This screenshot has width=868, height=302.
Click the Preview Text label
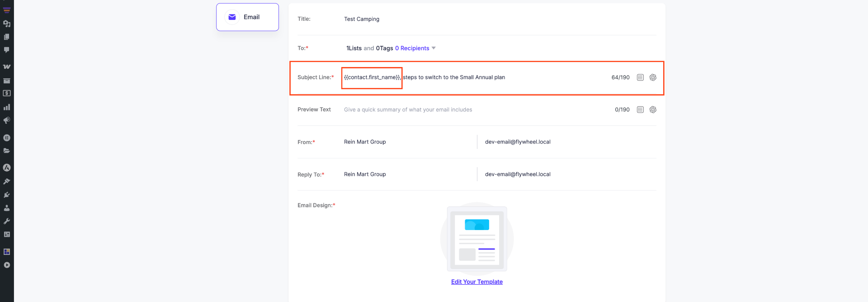click(314, 110)
